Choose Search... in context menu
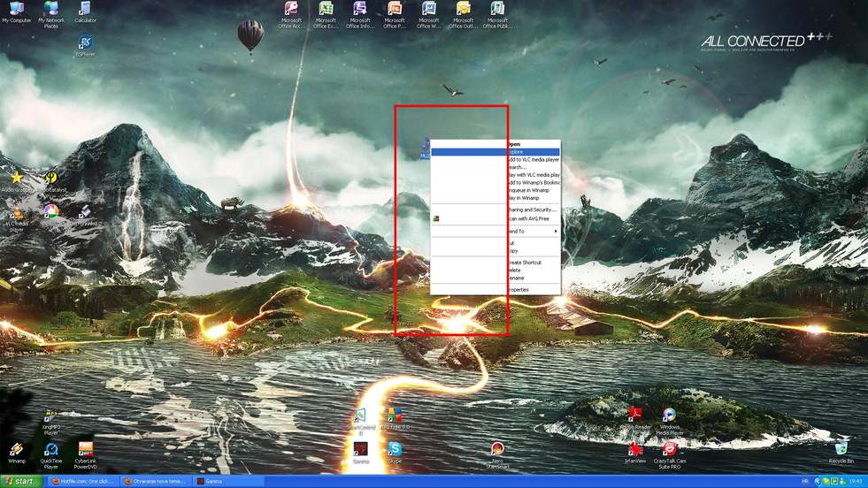 pyautogui.click(x=495, y=167)
